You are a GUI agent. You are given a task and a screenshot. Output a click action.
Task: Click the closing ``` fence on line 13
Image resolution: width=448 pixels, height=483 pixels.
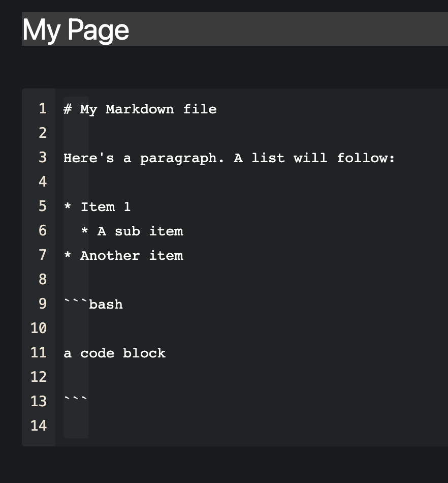pos(75,401)
